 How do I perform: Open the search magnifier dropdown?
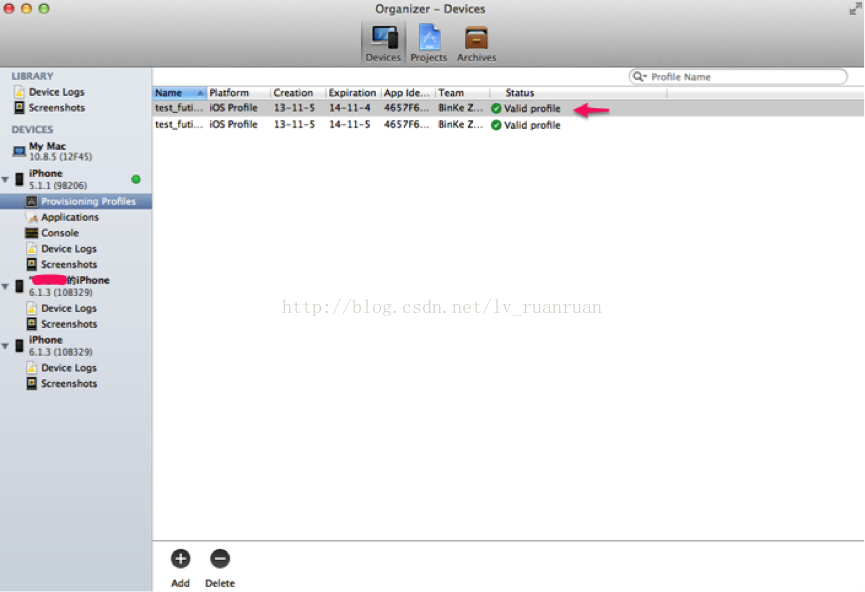[x=639, y=77]
